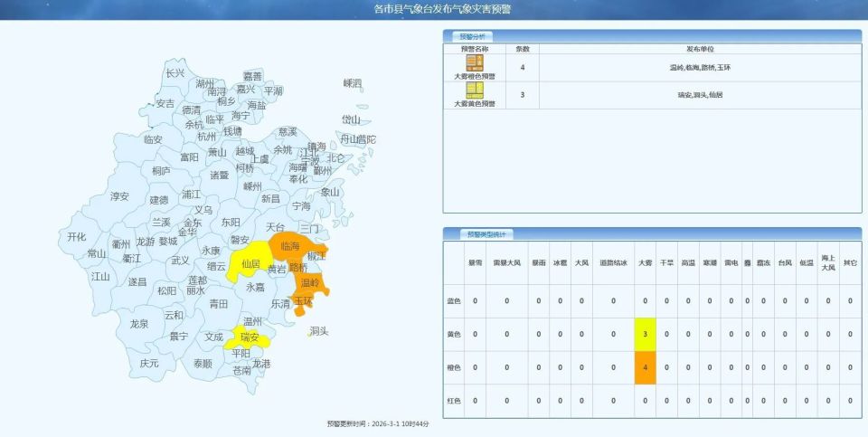Image resolution: width=868 pixels, height=437 pixels.
Task: Click 青田 county on the map
Action: coord(219,303)
